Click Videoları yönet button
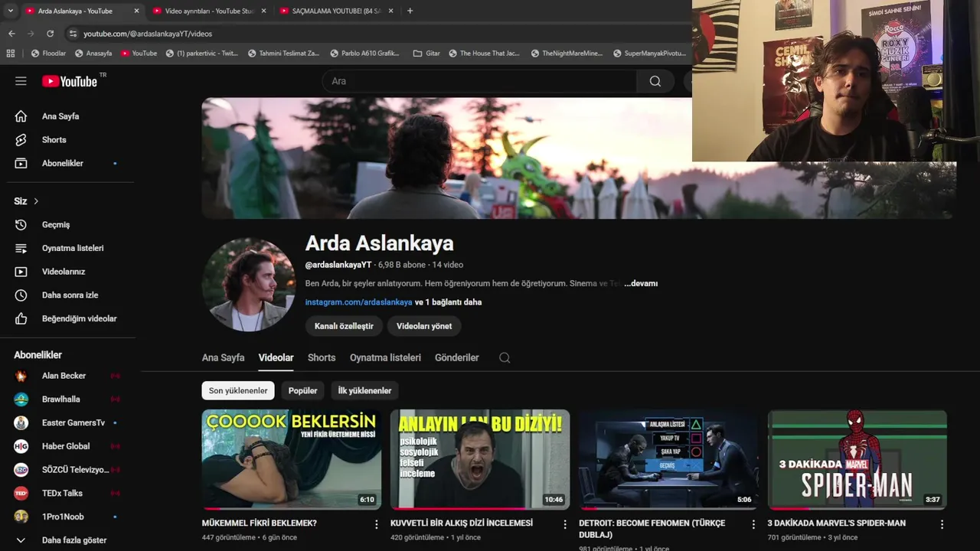Viewport: 980px width, 551px height. 424,326
